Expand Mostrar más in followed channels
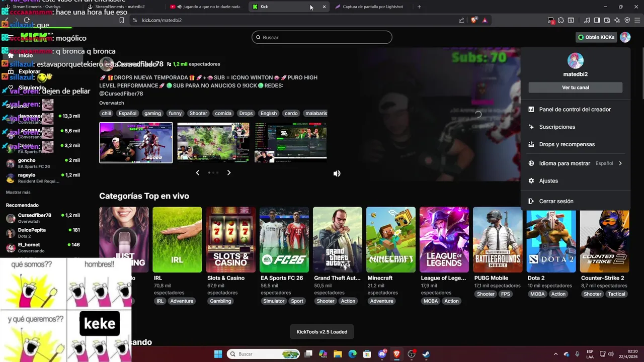Viewport: 644px width, 362px height. pyautogui.click(x=18, y=193)
